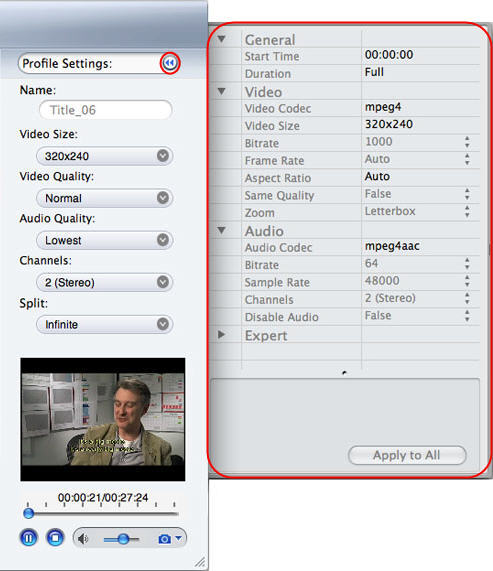
Task: Click the Apply to All button
Action: 407,455
